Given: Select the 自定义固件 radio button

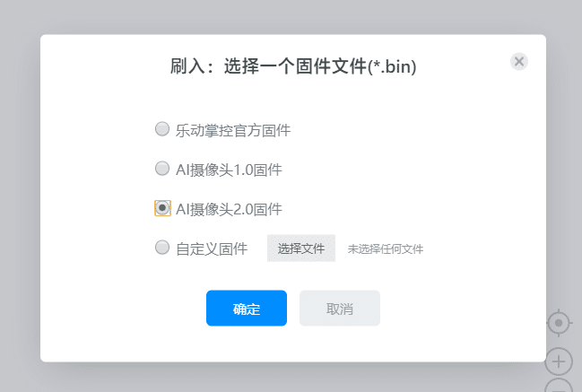Looking at the screenshot, I should pos(162,248).
